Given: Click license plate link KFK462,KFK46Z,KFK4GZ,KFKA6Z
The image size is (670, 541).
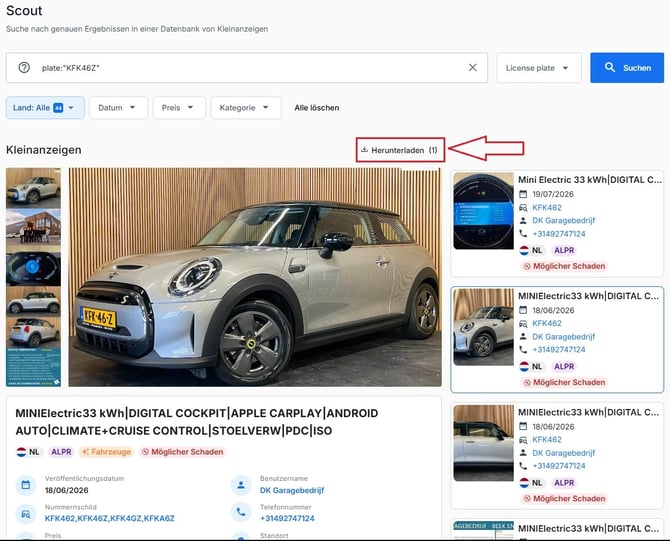Looking at the screenshot, I should coord(109,518).
